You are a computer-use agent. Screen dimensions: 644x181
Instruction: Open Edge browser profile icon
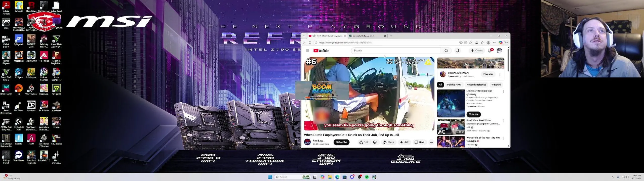click(x=488, y=43)
